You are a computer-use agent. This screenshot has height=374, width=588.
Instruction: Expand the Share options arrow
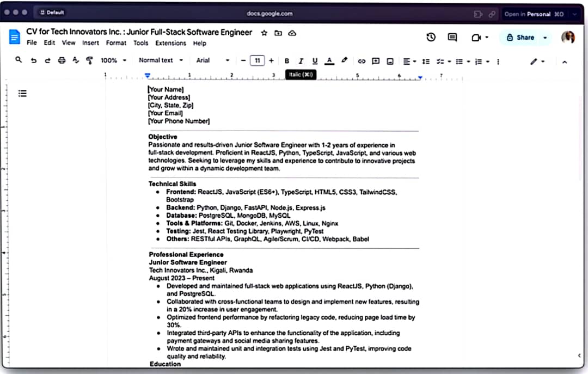(x=545, y=38)
